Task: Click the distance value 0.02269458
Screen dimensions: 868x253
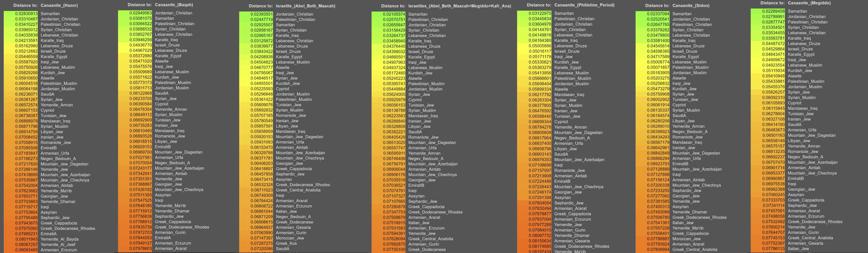Action: (x=773, y=11)
